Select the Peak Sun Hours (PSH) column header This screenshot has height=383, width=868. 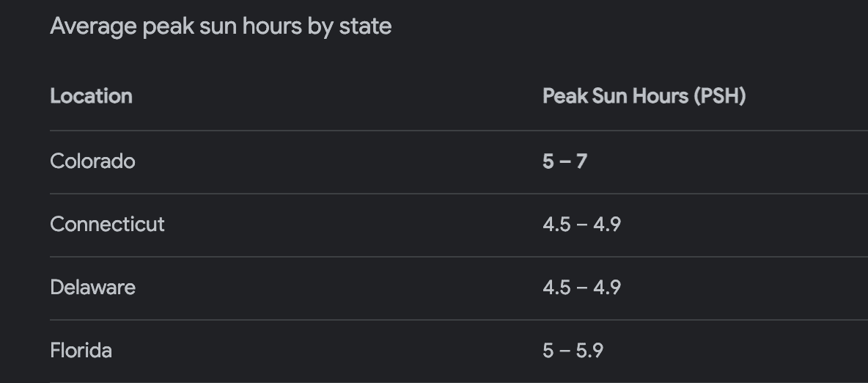tap(644, 96)
